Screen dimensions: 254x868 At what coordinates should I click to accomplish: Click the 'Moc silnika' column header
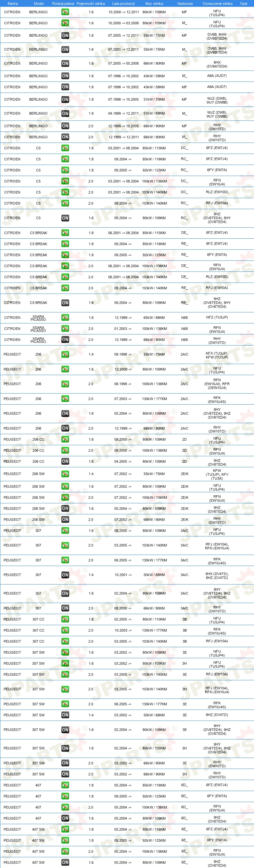pos(154,3)
